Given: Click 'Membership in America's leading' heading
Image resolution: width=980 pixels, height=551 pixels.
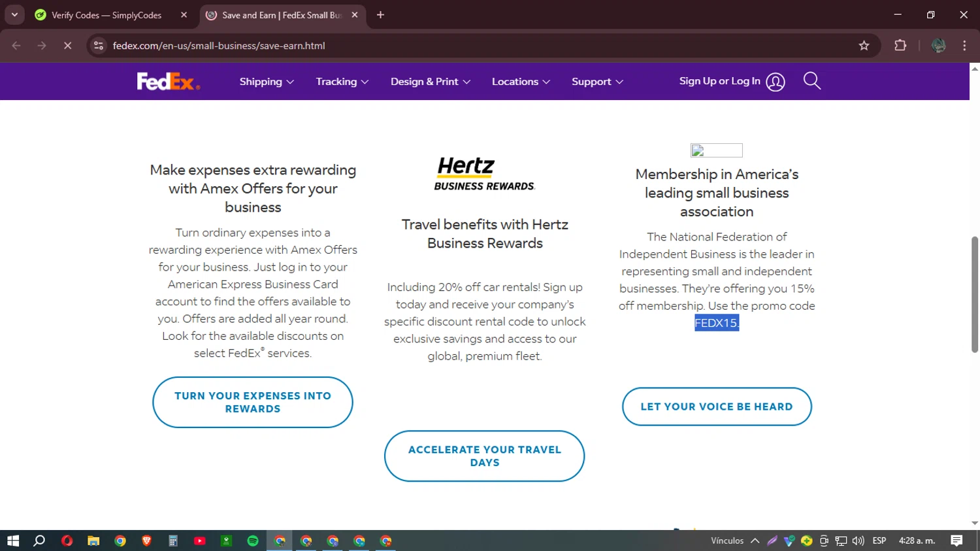Looking at the screenshot, I should 717,193.
